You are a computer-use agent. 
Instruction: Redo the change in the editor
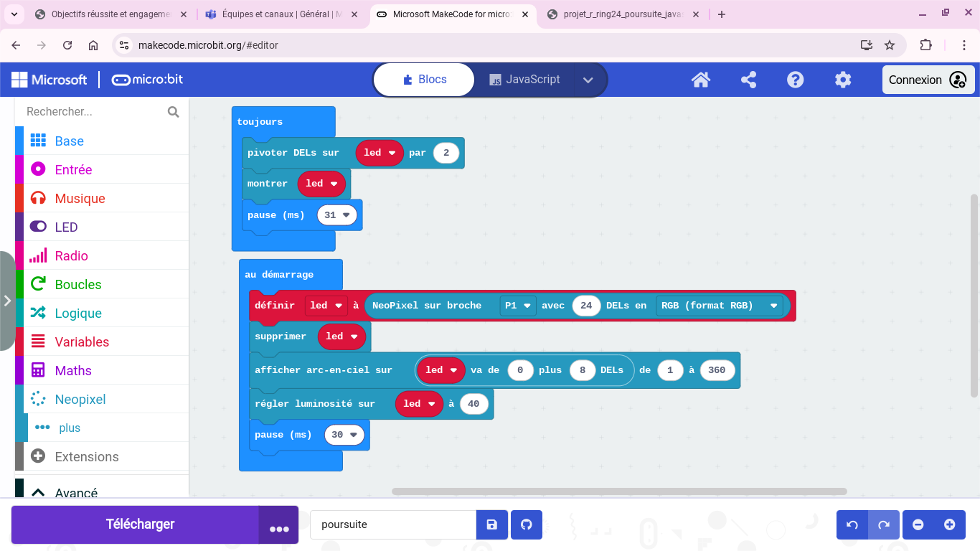tap(884, 524)
